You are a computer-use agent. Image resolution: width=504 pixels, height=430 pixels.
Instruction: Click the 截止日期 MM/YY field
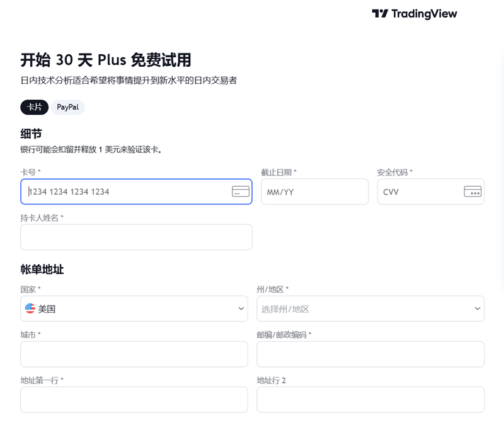314,192
